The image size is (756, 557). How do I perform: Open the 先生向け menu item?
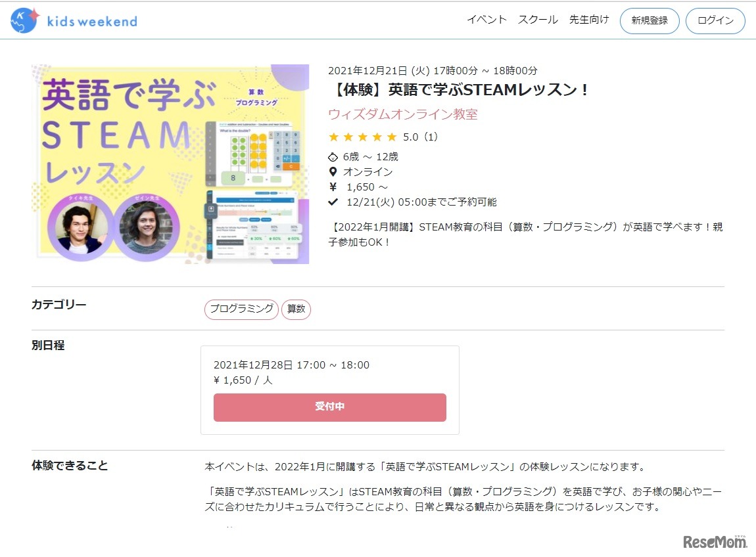(589, 20)
